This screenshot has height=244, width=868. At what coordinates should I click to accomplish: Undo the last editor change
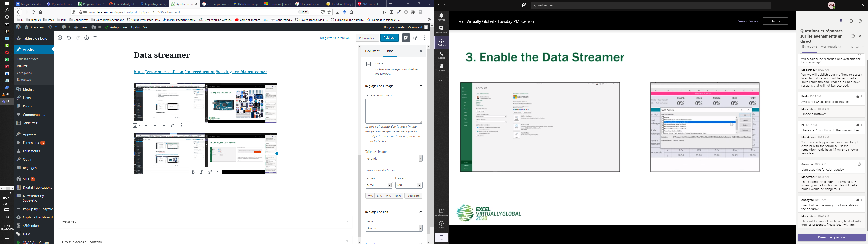(x=69, y=38)
